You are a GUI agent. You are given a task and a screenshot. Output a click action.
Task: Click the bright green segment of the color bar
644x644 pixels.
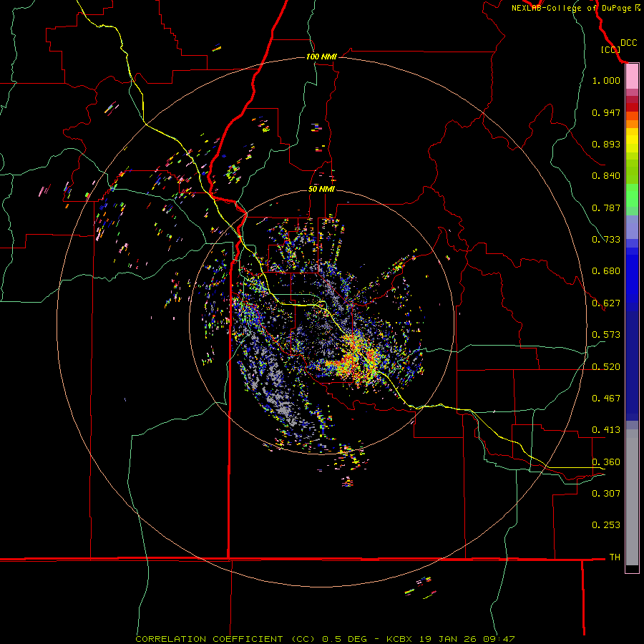tap(632, 195)
